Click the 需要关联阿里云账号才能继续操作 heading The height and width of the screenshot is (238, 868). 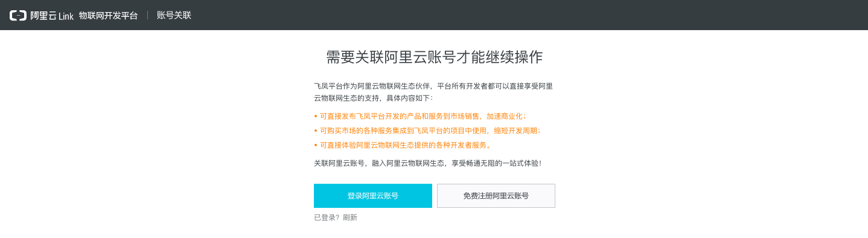pyautogui.click(x=434, y=57)
